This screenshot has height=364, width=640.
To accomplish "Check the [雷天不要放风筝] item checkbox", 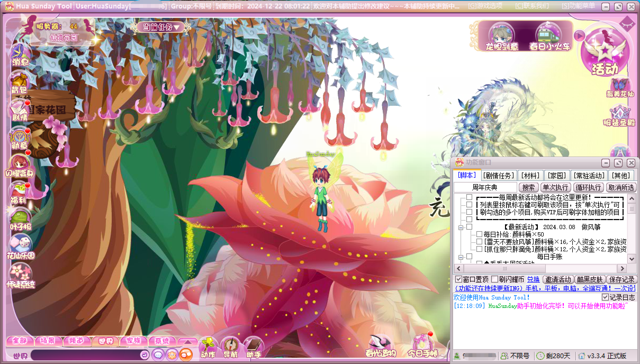I will tap(479, 242).
